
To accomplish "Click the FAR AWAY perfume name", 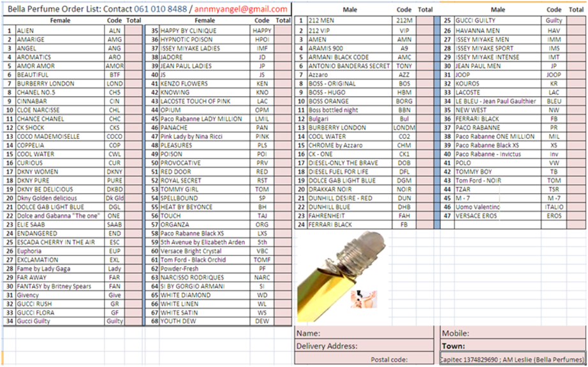I will tap(32, 278).
